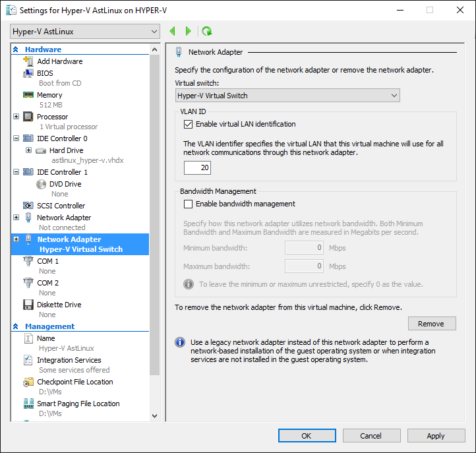Click the Cancel button
Screen dimensions: 476x453
(x=372, y=436)
